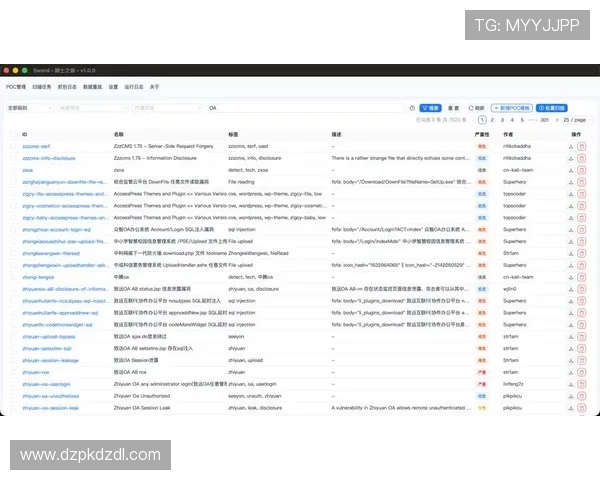
Task: Download the zzzcms-ssrf POC
Action: [x=571, y=146]
